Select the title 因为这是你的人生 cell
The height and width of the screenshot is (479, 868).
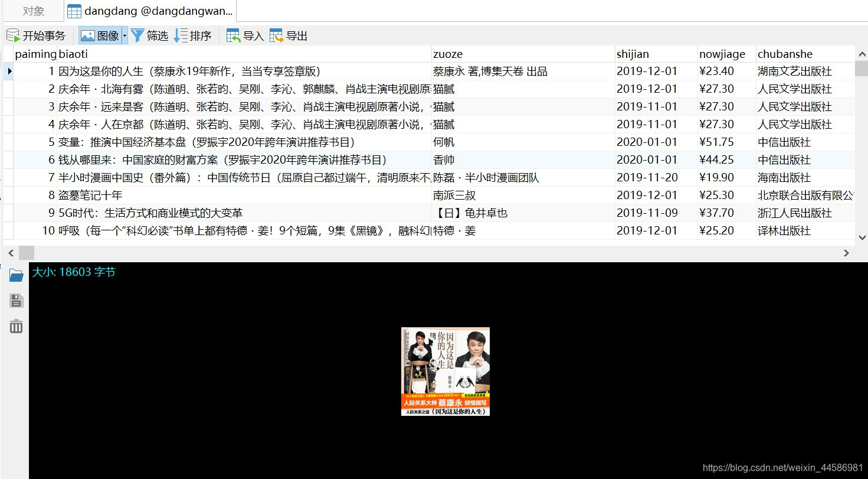244,71
